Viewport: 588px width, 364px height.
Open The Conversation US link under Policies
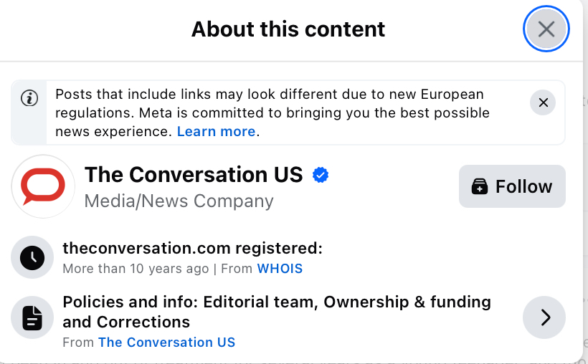coord(166,343)
